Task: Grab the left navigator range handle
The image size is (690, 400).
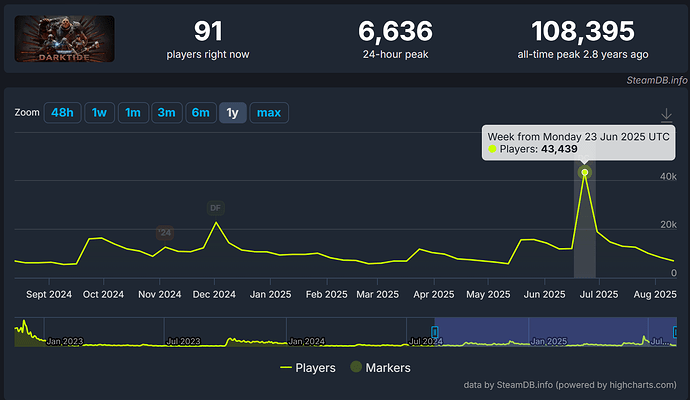Action: pos(435,332)
